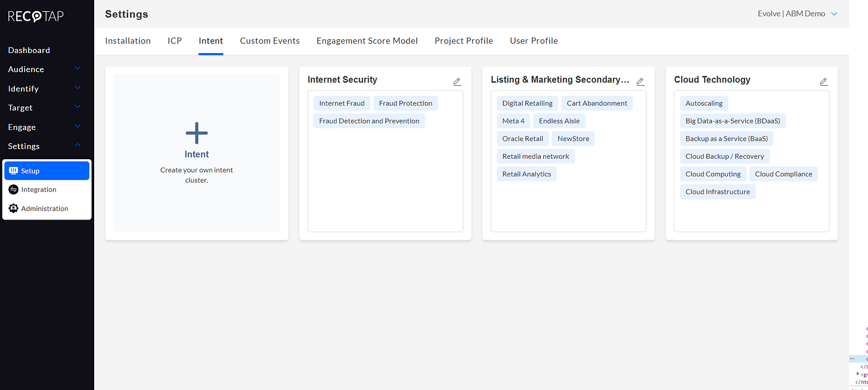Image resolution: width=868 pixels, height=390 pixels.
Task: Click the Meta 4 keyword chip
Action: (513, 120)
